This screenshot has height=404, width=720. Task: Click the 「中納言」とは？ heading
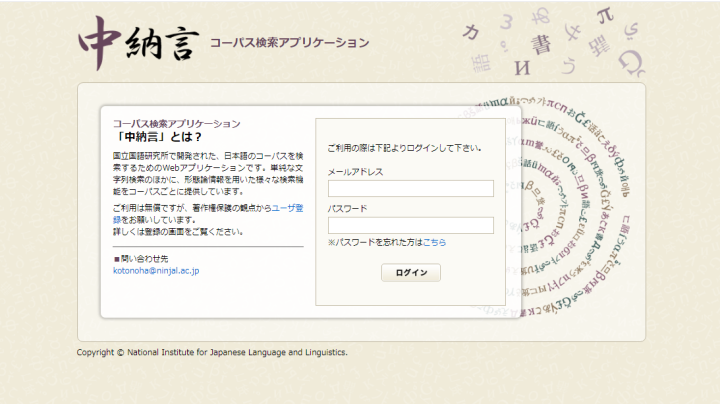tap(158, 137)
